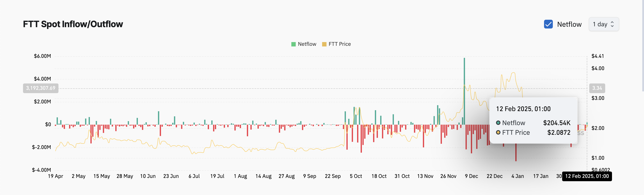Screen dimensions: 644x195
Task: Click the $204.54K netflow value in tooltip
Action: tap(557, 123)
